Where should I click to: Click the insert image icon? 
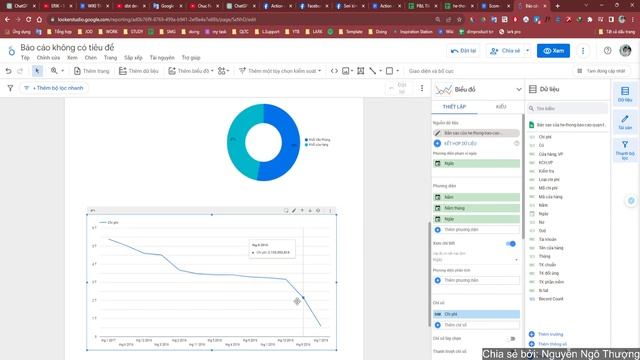346,71
